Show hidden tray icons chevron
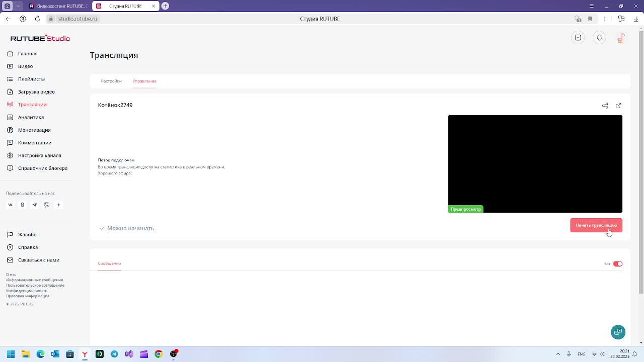Image resolution: width=644 pixels, height=362 pixels. pyautogui.click(x=558, y=354)
